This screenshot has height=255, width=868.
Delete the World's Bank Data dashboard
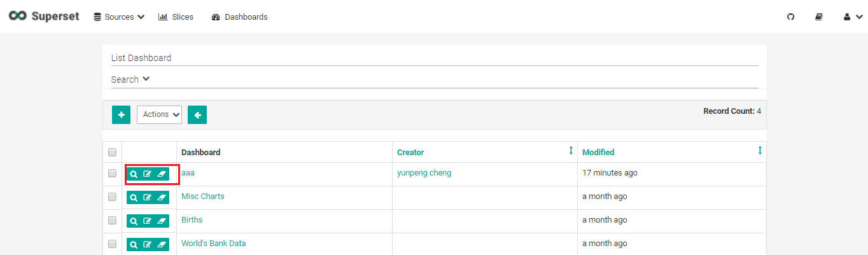tap(162, 244)
